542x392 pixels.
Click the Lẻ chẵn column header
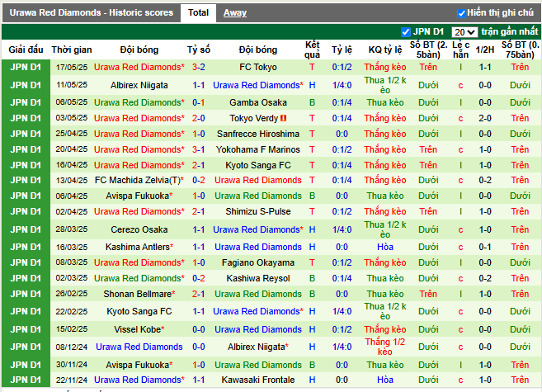click(x=461, y=50)
